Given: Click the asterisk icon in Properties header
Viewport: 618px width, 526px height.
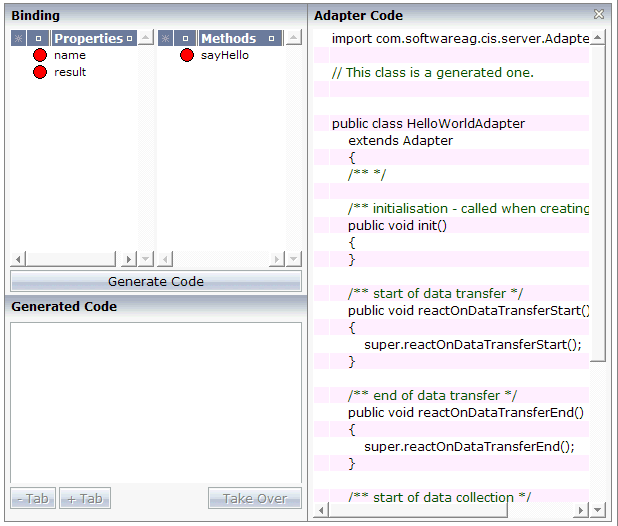Looking at the screenshot, I should click(x=18, y=38).
